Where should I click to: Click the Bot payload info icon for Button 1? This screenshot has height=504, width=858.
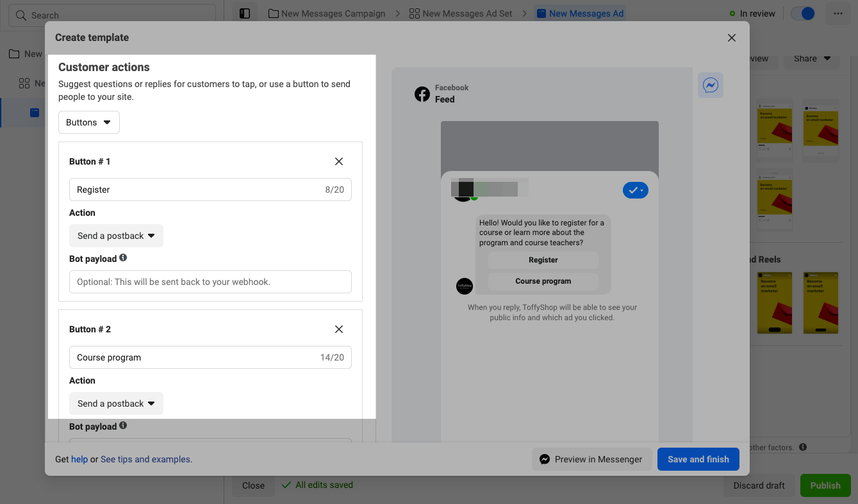123,258
